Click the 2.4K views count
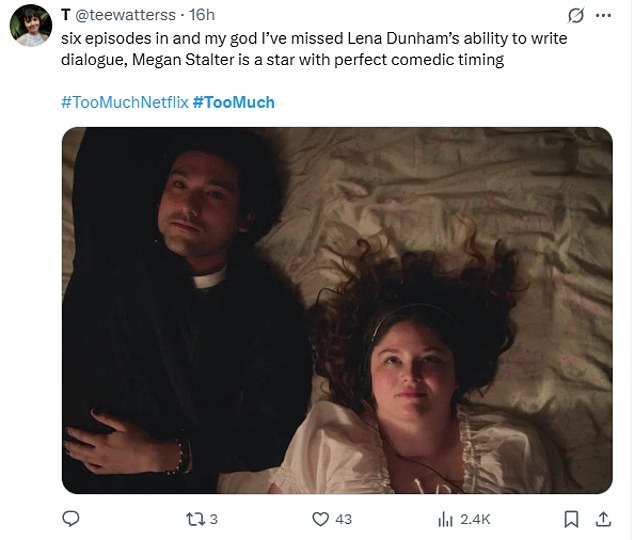The height and width of the screenshot is (540, 634). pyautogui.click(x=475, y=519)
